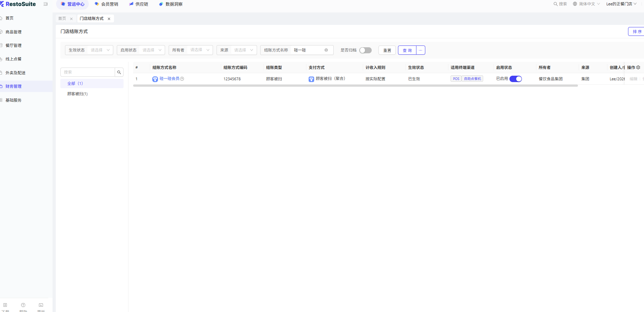Switch to the 首页 tab
This screenshot has width=644, height=312.
(62, 18)
